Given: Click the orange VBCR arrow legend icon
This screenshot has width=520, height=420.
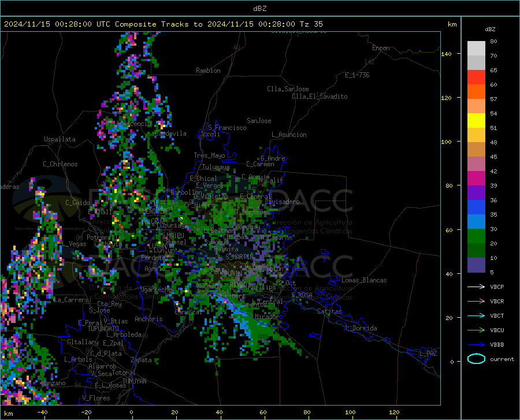Looking at the screenshot, I should click(476, 301).
